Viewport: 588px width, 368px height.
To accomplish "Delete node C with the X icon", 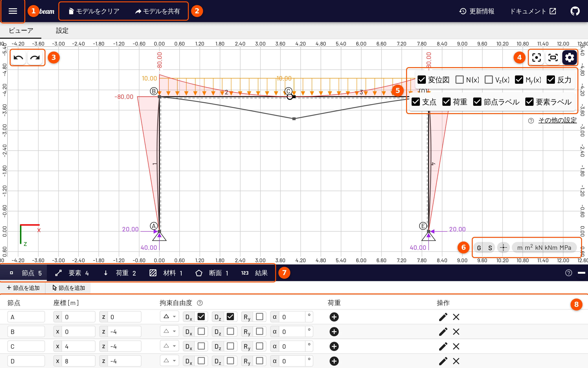I will click(x=456, y=346).
